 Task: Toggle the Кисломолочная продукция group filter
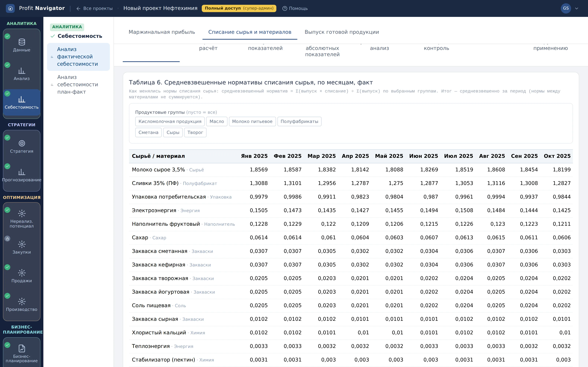coord(170,121)
